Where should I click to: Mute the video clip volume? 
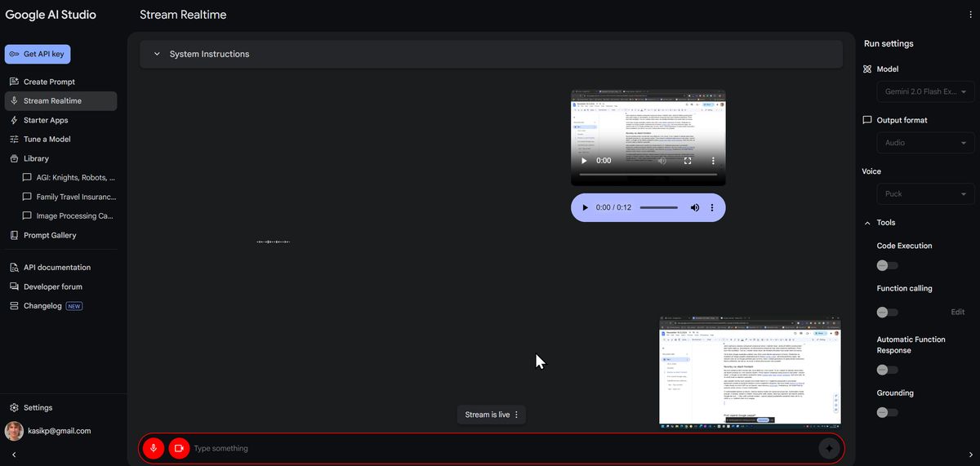[662, 161]
